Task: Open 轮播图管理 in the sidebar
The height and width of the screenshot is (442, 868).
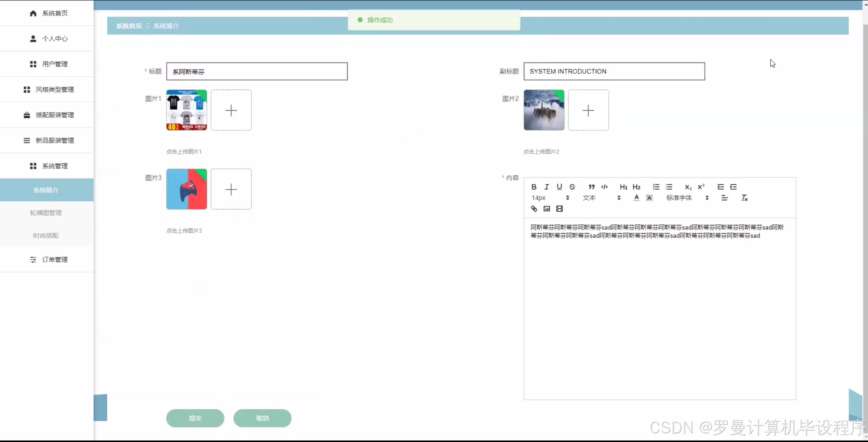Action: click(46, 213)
